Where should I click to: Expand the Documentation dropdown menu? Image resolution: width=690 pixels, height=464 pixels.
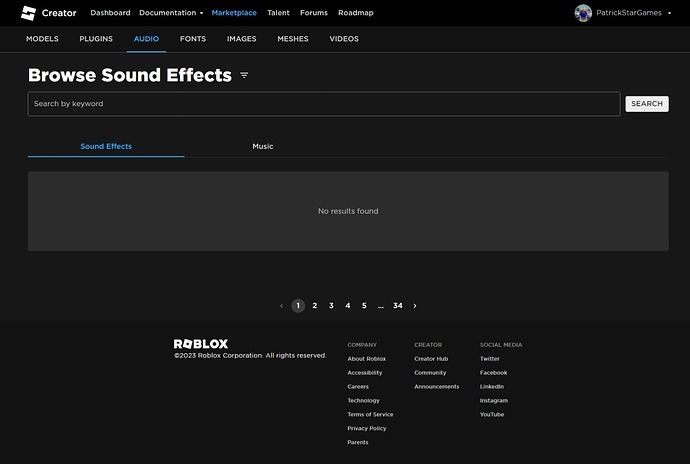pyautogui.click(x=171, y=13)
